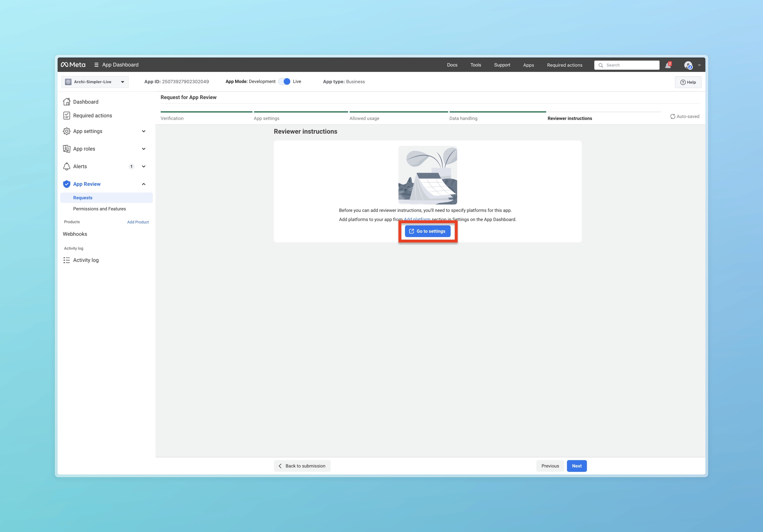Viewport: 763px width, 532px height.
Task: Expand the App settings sidebar section
Action: coord(144,131)
